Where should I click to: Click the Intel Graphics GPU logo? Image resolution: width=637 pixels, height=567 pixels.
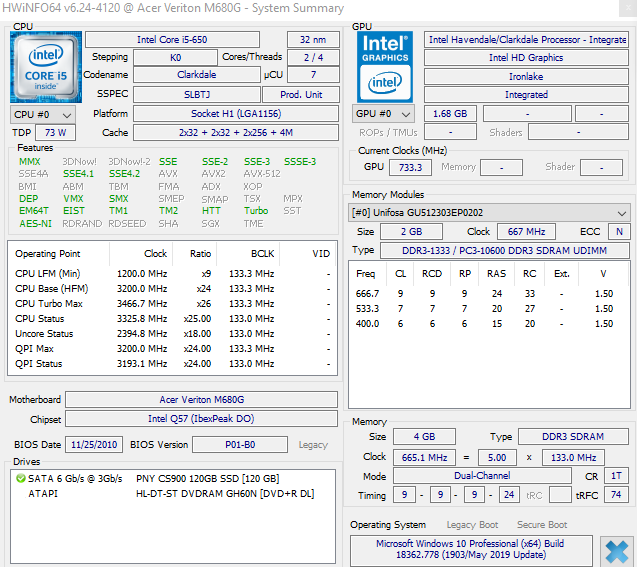click(385, 67)
